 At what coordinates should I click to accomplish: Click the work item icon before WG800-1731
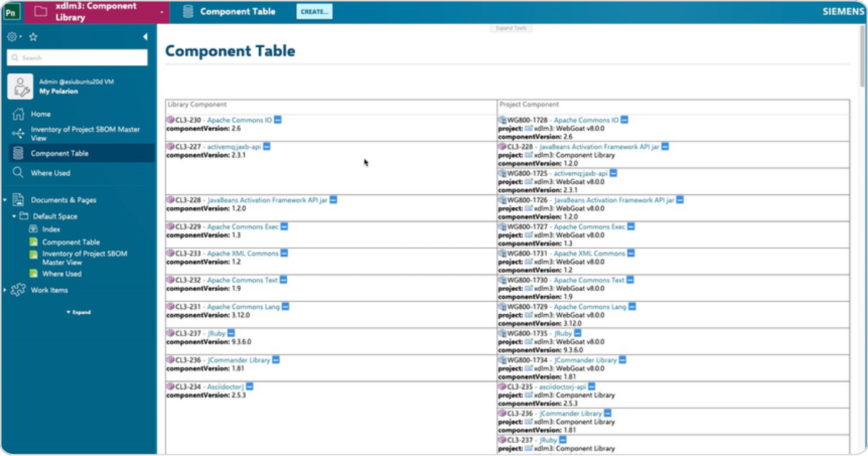pyautogui.click(x=503, y=253)
